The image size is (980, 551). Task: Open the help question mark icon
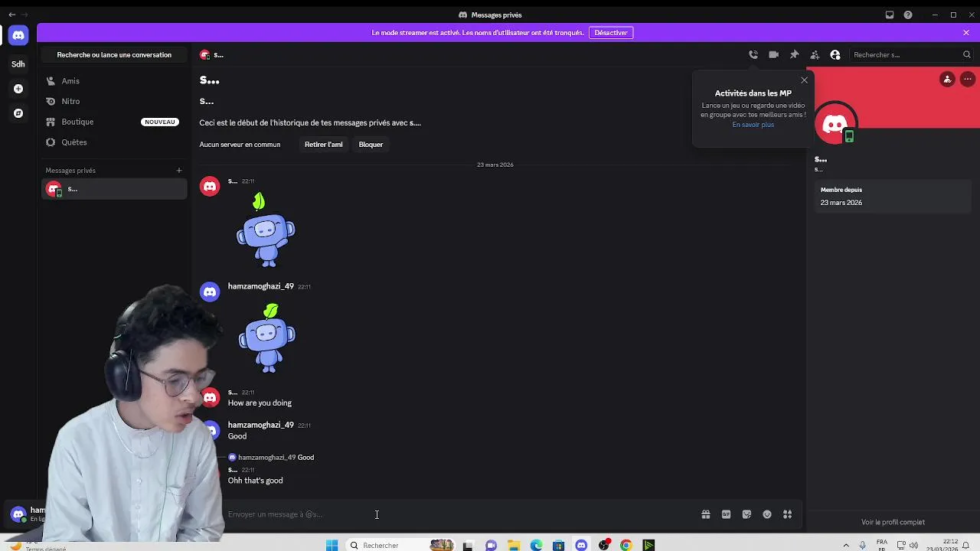[x=908, y=15]
